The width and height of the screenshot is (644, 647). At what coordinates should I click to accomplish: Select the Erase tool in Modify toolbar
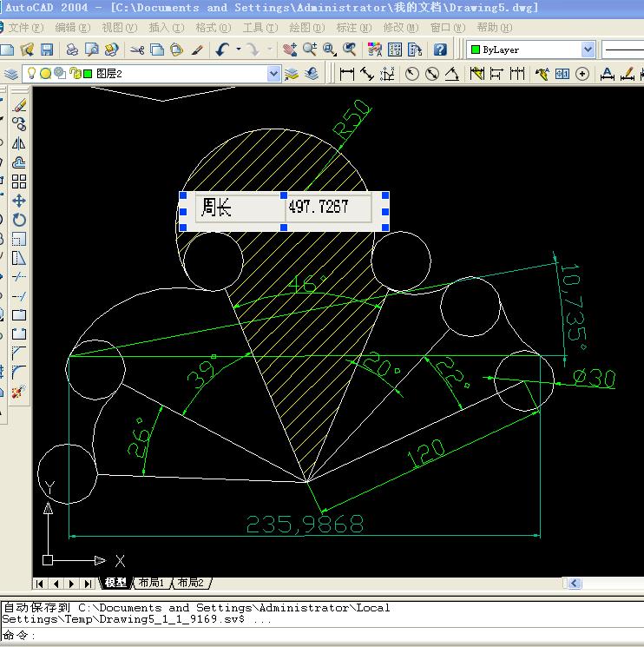tap(19, 105)
